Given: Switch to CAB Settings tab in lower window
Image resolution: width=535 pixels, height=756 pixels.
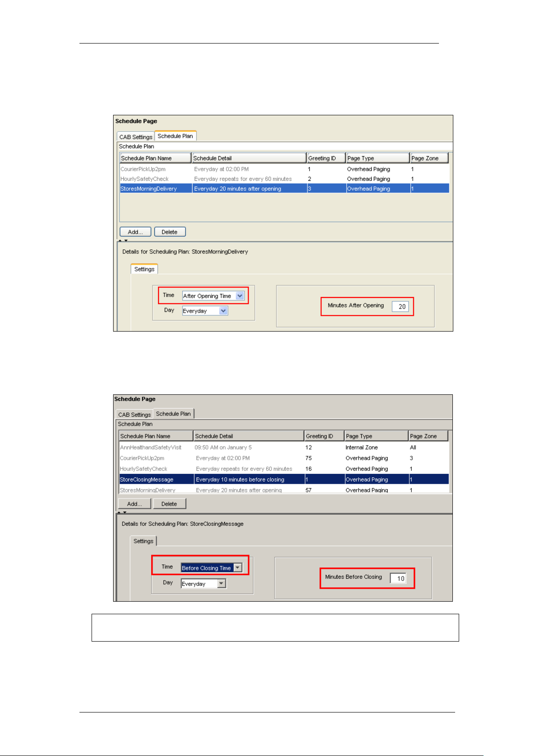Looking at the screenshot, I should [134, 415].
